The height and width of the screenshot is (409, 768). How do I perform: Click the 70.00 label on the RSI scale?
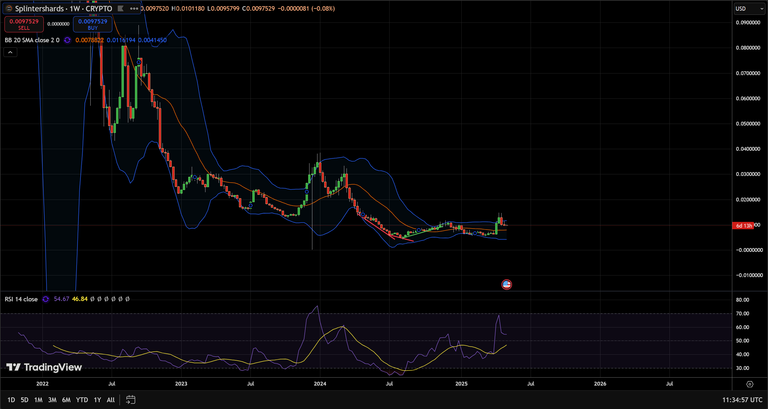(742, 313)
